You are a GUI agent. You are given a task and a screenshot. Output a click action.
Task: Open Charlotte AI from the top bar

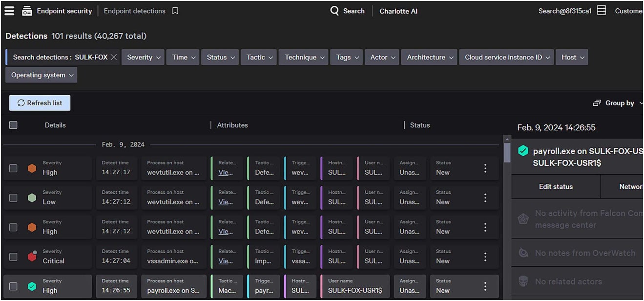(398, 11)
